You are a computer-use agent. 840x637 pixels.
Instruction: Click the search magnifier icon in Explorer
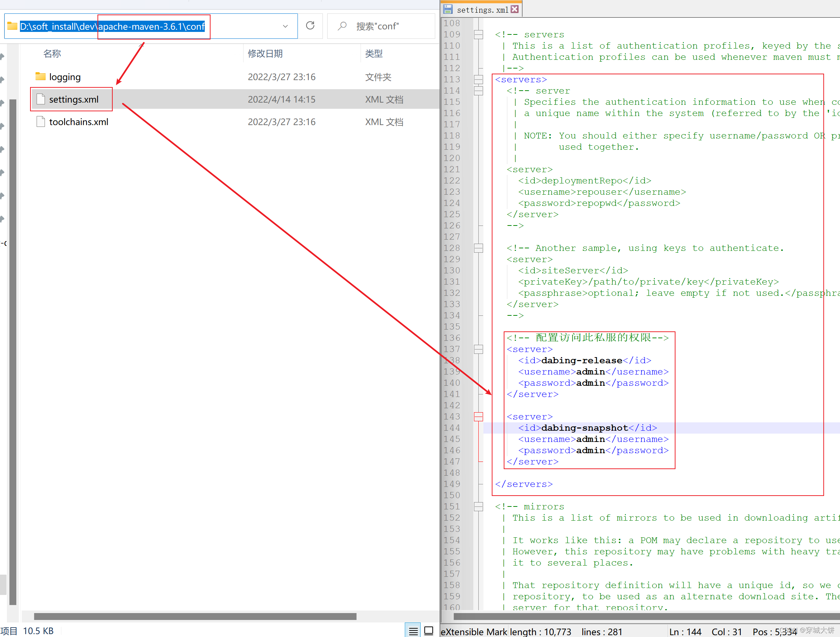coord(342,26)
